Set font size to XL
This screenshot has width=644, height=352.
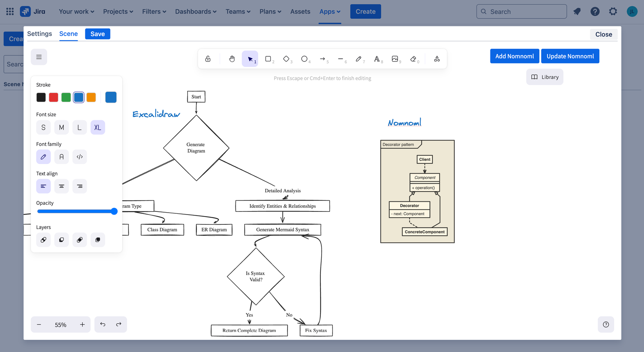(x=98, y=127)
